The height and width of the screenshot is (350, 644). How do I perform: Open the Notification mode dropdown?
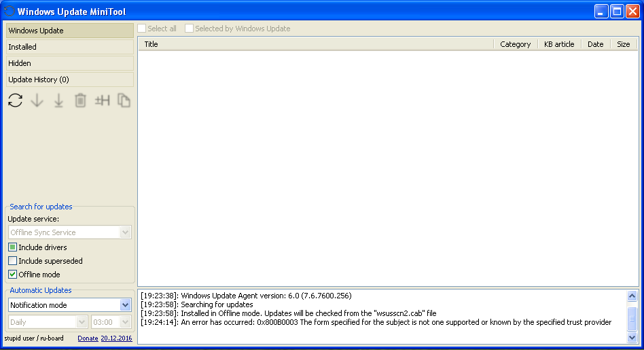coord(70,305)
